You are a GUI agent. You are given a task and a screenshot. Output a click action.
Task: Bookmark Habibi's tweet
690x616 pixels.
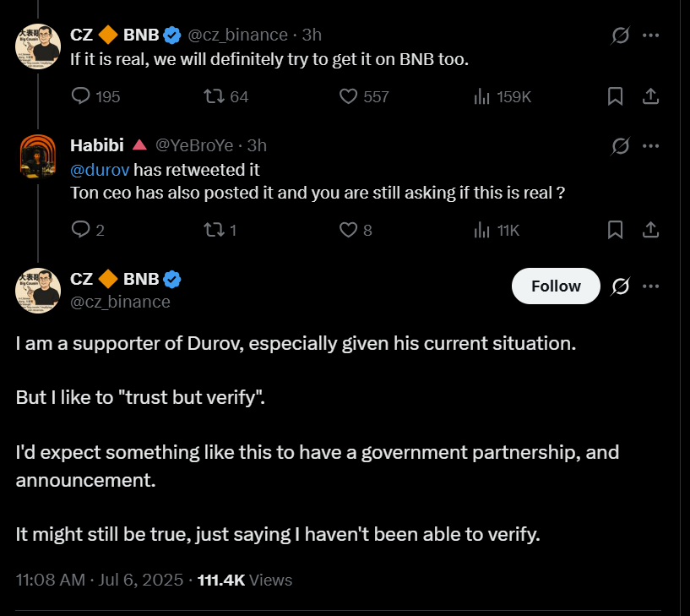coord(616,229)
